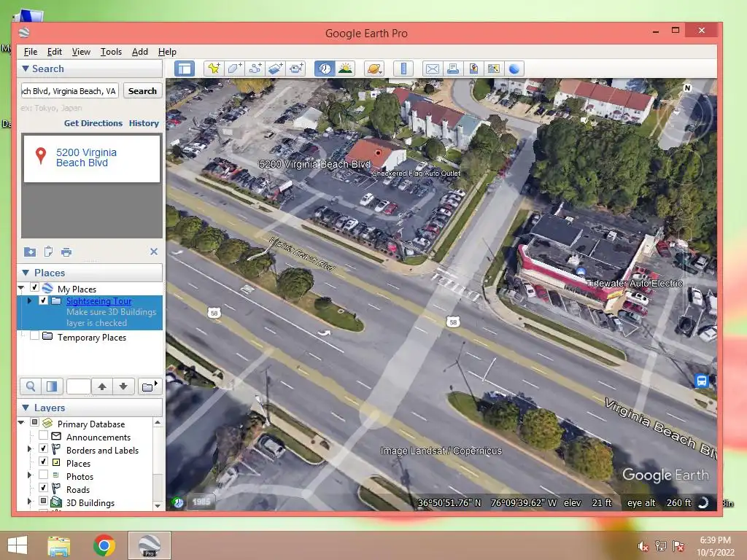Record a tour with the camera icon
The height and width of the screenshot is (560, 747).
pyautogui.click(x=296, y=69)
